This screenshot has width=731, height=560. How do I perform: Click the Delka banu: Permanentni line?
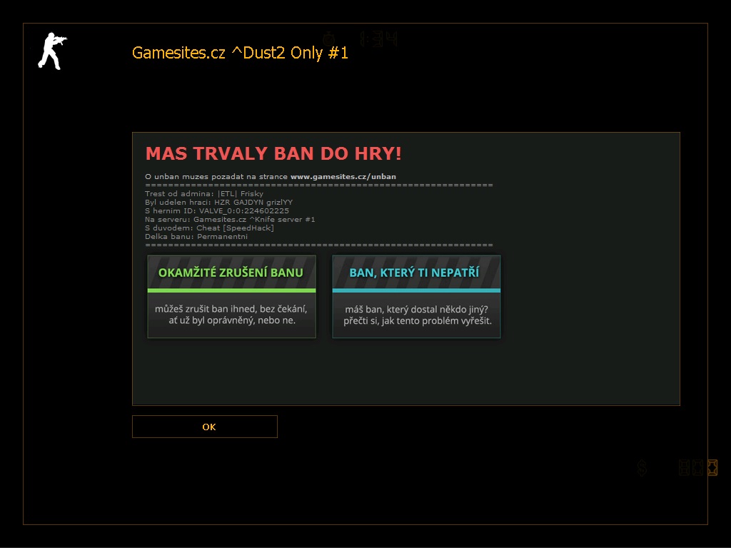coord(196,236)
